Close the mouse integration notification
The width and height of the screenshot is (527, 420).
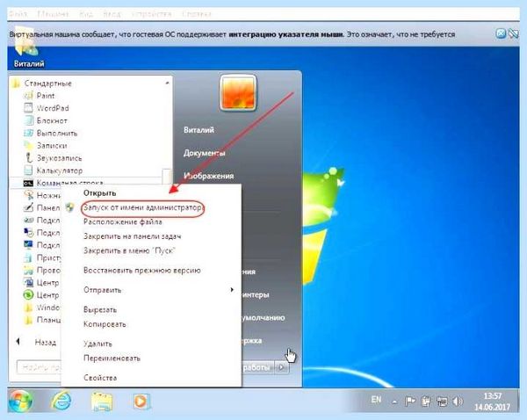(501, 33)
